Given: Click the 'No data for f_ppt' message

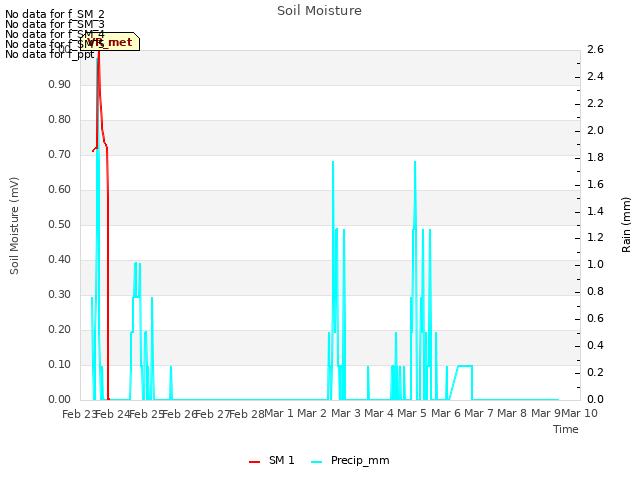Looking at the screenshot, I should point(50,54).
